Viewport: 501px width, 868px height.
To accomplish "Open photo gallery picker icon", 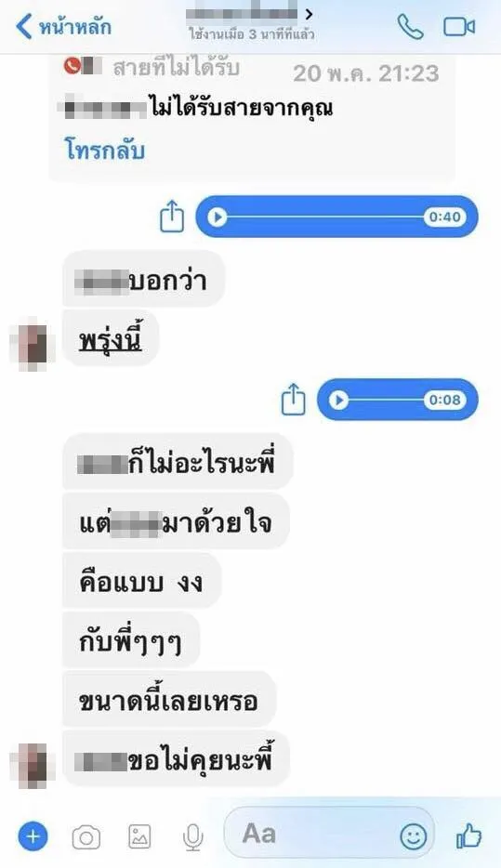I will tap(139, 836).
